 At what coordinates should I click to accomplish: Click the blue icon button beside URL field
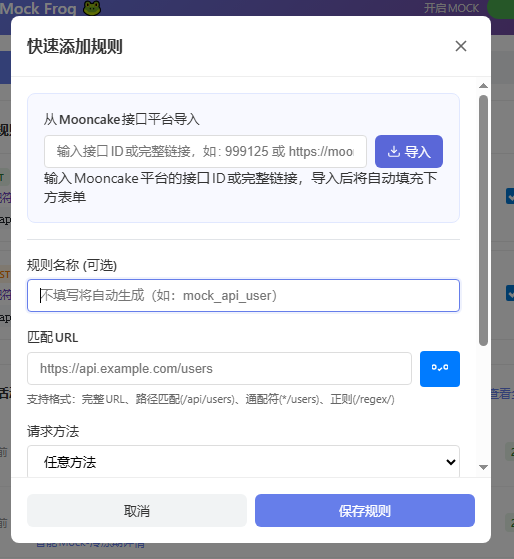440,369
